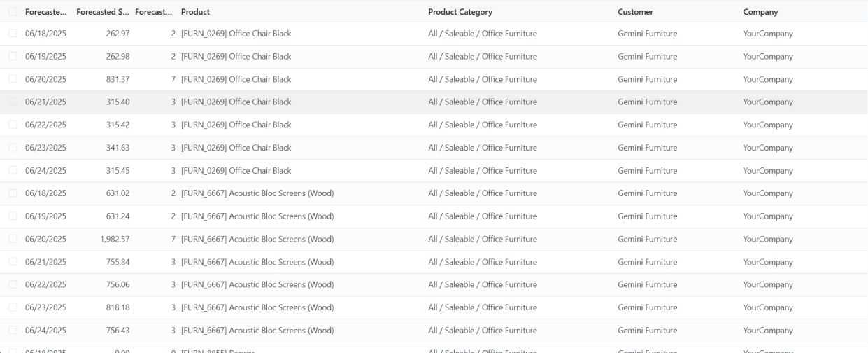Image resolution: width=868 pixels, height=353 pixels.
Task: Click forecasted sales value 631.24
Action: click(x=118, y=216)
